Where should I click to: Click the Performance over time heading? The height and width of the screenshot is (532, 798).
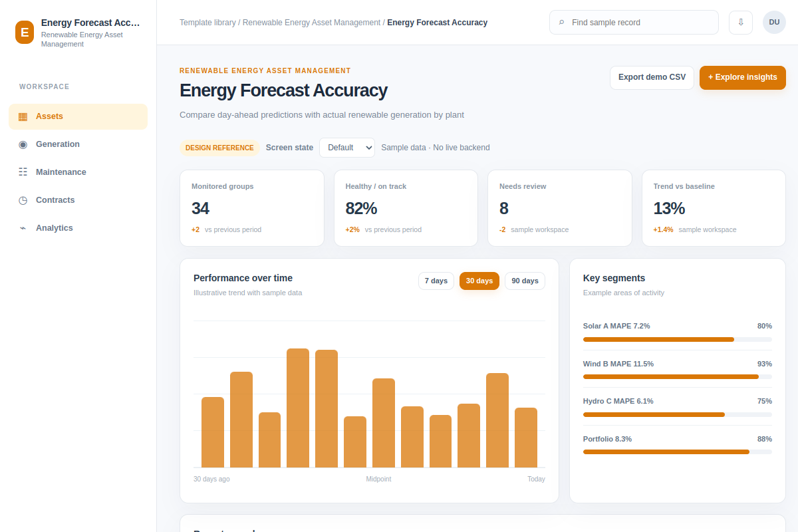243,278
